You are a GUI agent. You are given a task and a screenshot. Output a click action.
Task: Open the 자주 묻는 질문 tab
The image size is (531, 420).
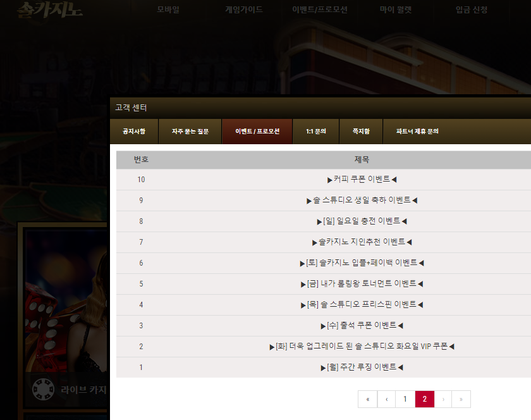point(190,131)
